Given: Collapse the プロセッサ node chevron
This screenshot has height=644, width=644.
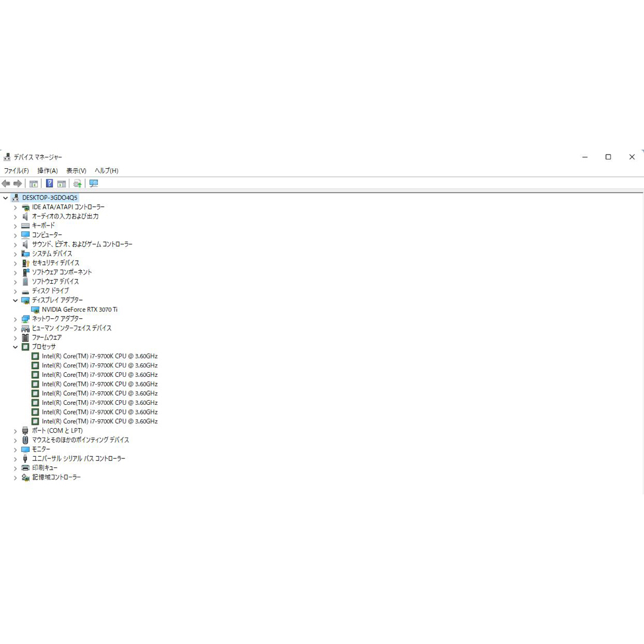Looking at the screenshot, I should (x=15, y=347).
